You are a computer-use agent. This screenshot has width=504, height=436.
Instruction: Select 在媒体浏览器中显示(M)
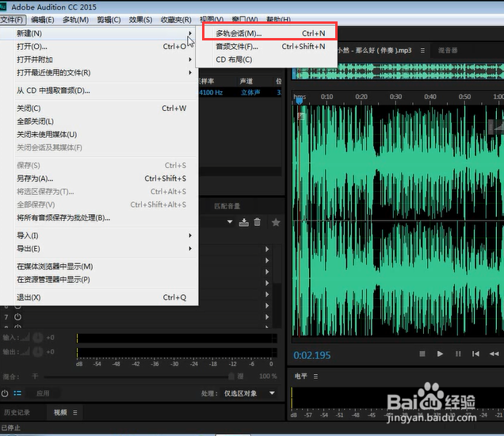(98, 266)
